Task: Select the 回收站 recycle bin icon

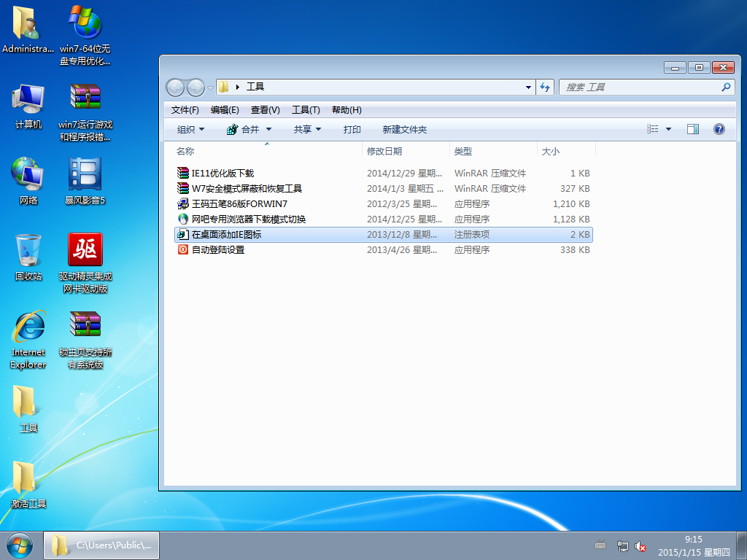Action: click(28, 252)
